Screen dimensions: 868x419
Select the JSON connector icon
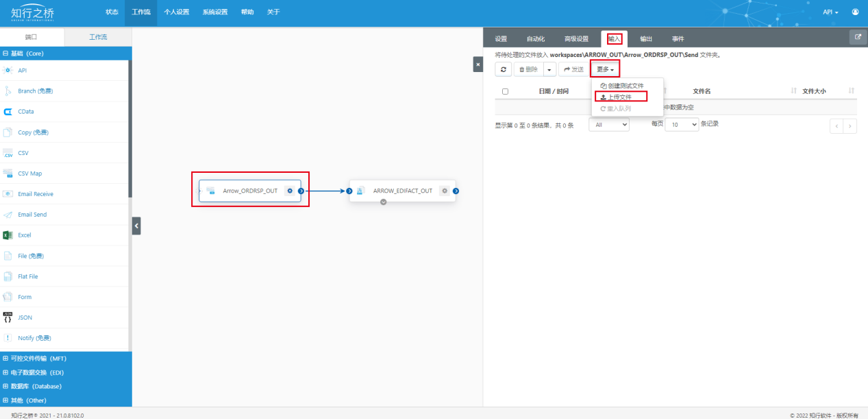(8, 318)
